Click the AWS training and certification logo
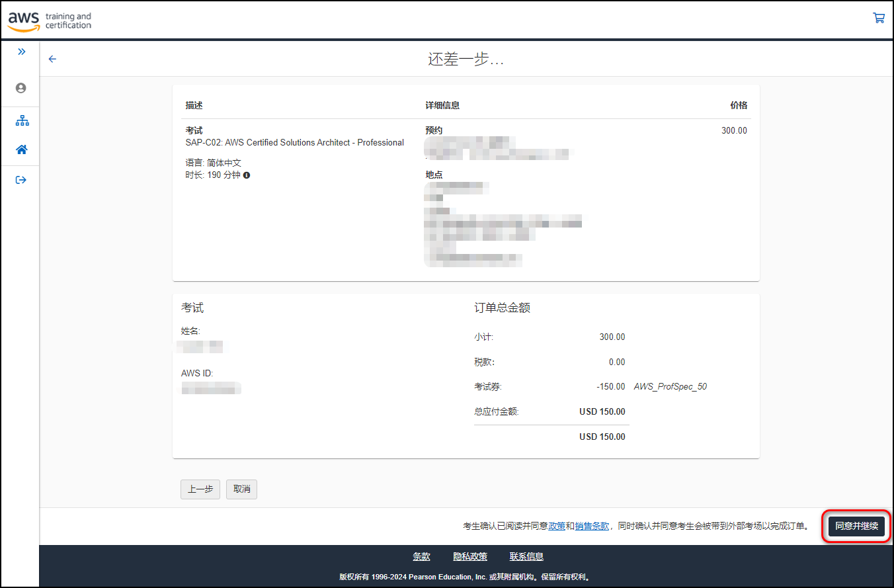This screenshot has height=588, width=894. 50,21
